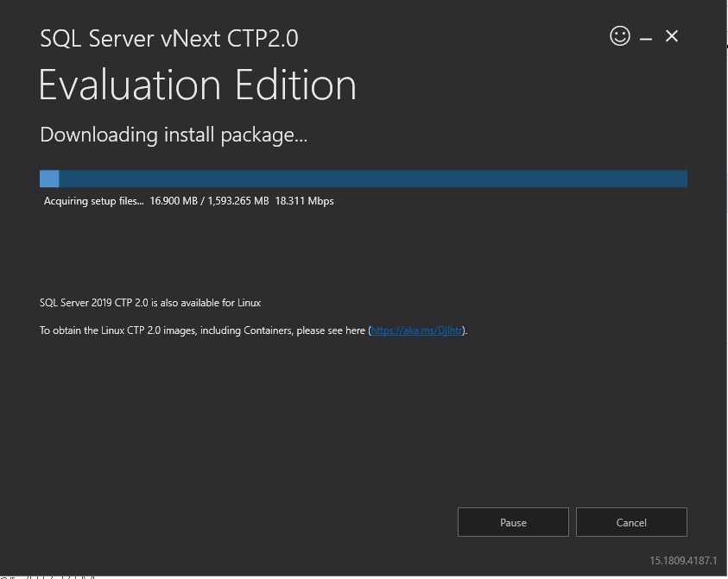
Task: Click the smiley face feedback icon
Action: click(x=619, y=36)
